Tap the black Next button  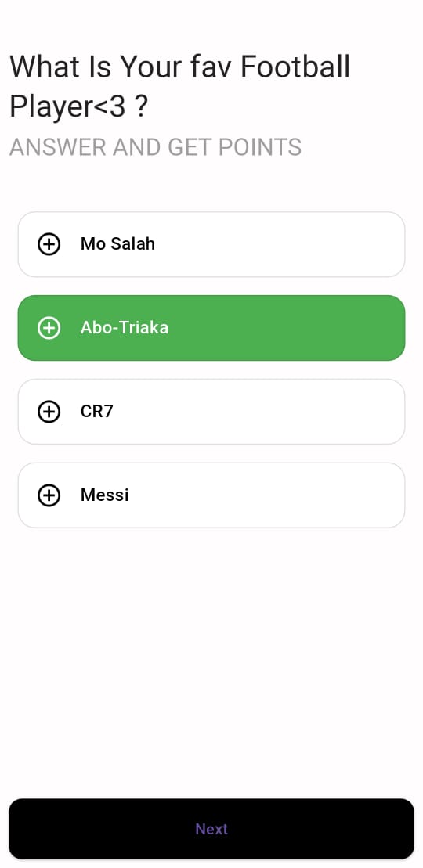click(211, 829)
